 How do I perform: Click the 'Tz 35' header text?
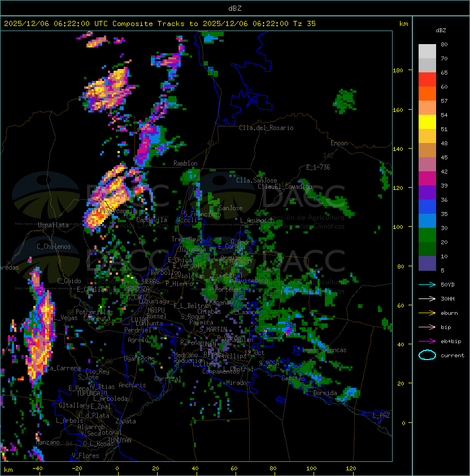(304, 24)
